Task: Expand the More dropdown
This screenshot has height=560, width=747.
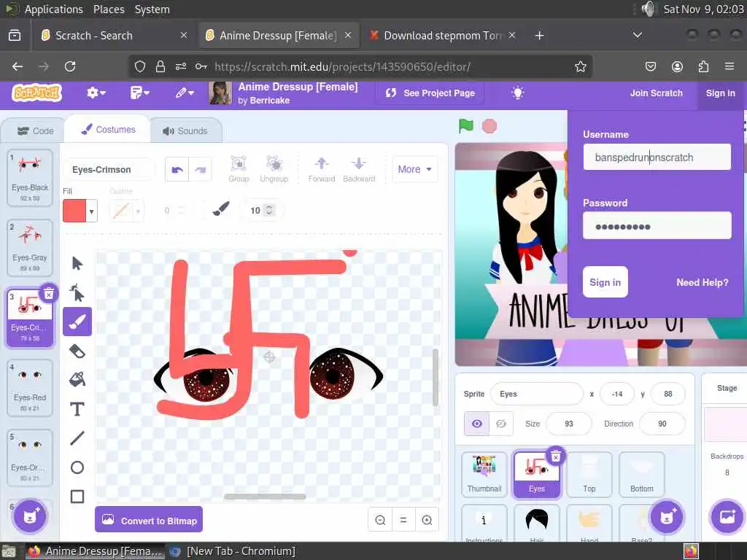Action: (x=414, y=169)
